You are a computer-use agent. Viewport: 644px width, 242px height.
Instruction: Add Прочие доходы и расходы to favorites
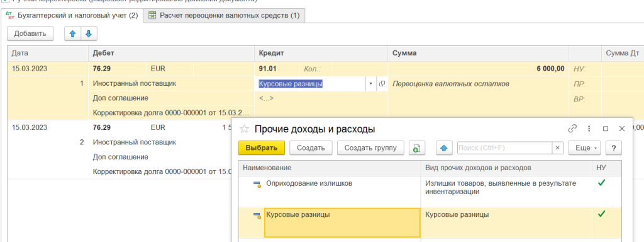click(x=245, y=129)
